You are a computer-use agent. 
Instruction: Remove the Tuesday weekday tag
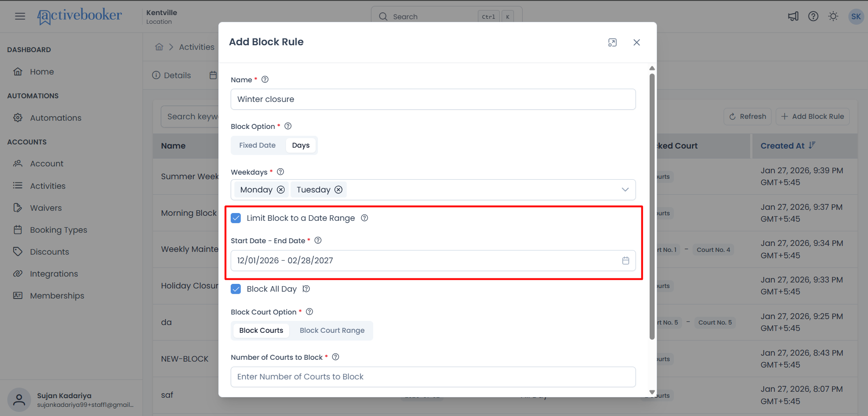339,190
